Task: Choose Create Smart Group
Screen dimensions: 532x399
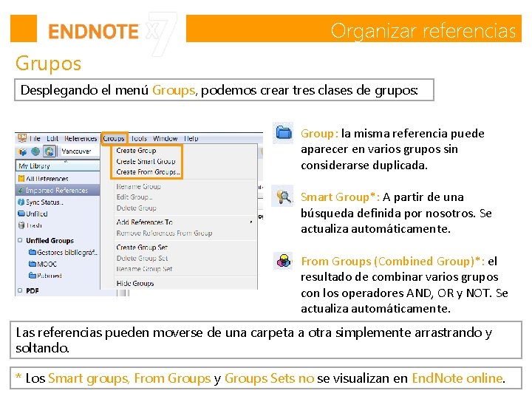Action: pos(146,161)
